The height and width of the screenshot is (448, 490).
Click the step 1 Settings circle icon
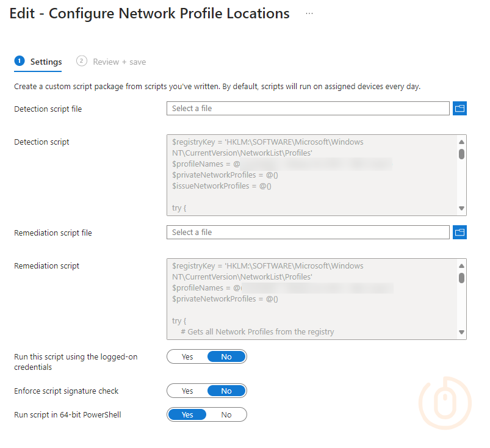(x=19, y=61)
